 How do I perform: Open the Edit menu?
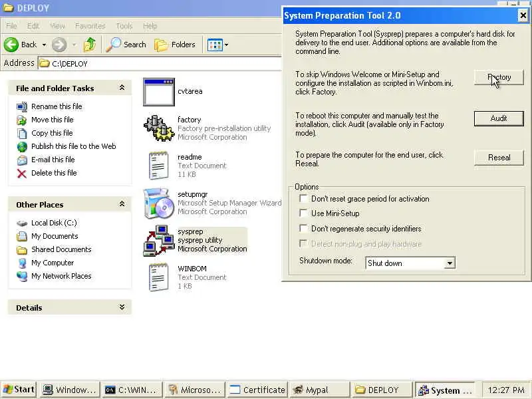33,26
